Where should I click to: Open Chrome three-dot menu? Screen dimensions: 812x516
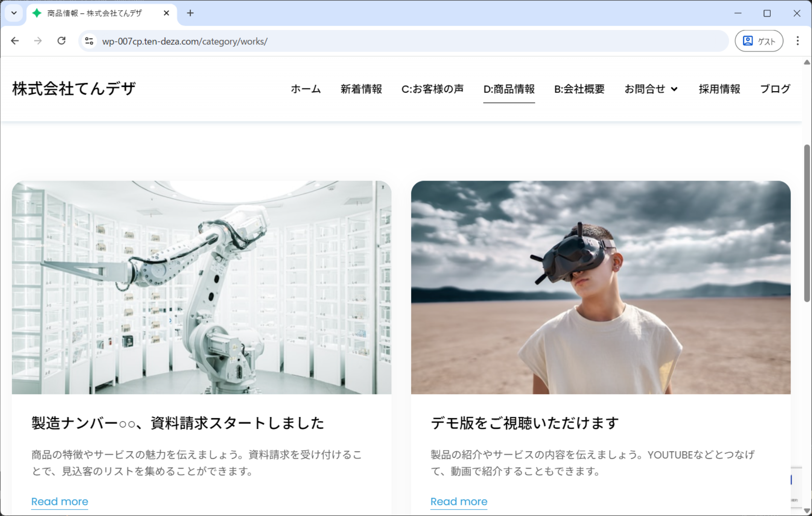click(x=797, y=41)
